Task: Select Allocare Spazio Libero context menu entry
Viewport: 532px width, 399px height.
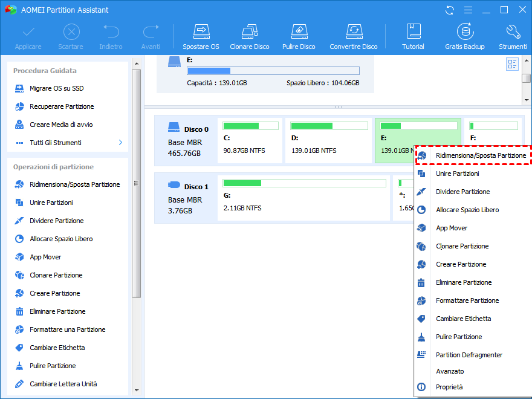Action: coord(473,210)
